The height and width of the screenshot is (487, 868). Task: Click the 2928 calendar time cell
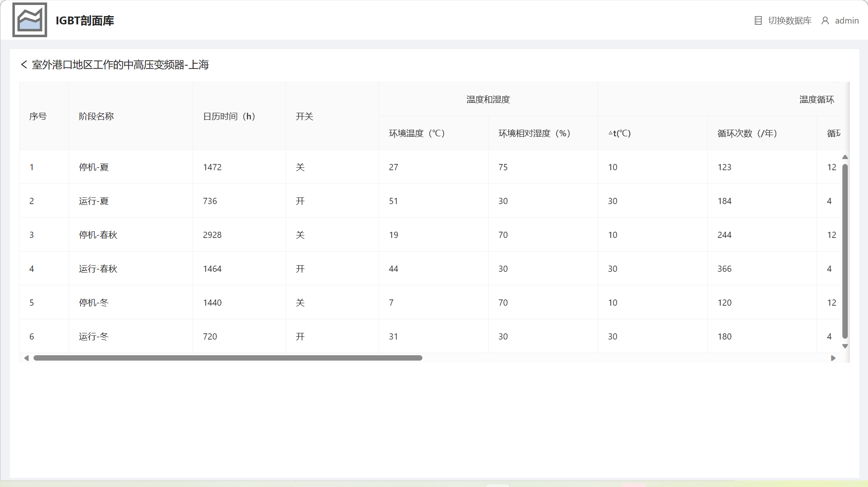coord(212,235)
